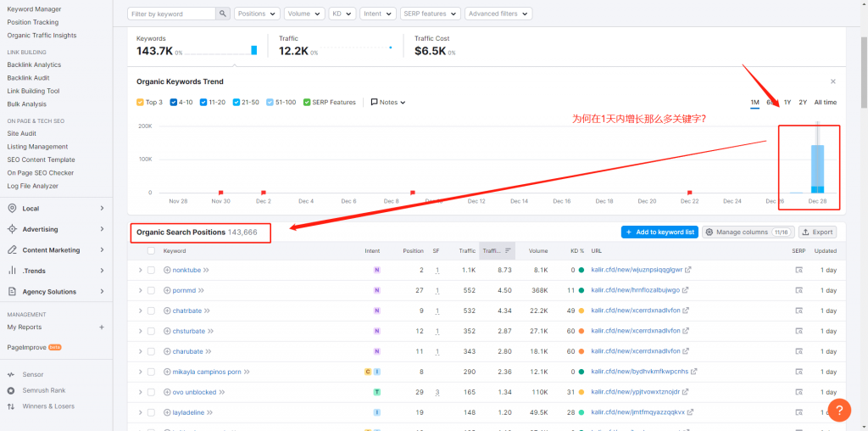This screenshot has width=868, height=431.
Task: Sort by the Traffic % column icon
Action: tap(508, 251)
